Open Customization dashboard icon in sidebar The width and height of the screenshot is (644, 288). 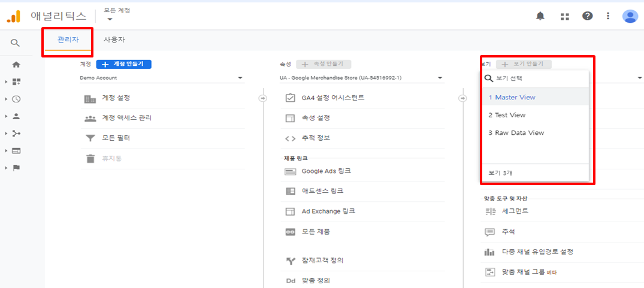pos(16,82)
